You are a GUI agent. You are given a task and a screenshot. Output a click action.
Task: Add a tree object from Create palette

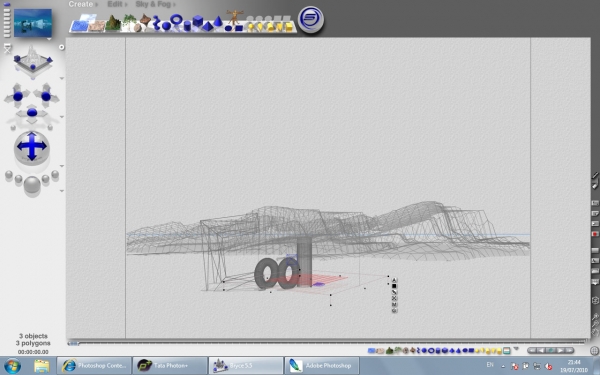(129, 22)
